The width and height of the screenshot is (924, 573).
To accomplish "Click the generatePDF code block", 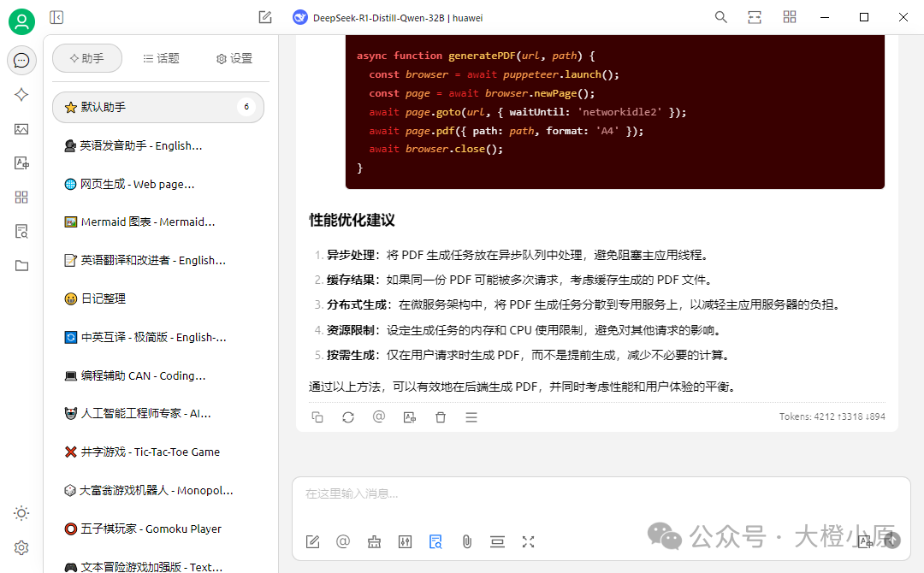I will click(x=614, y=112).
